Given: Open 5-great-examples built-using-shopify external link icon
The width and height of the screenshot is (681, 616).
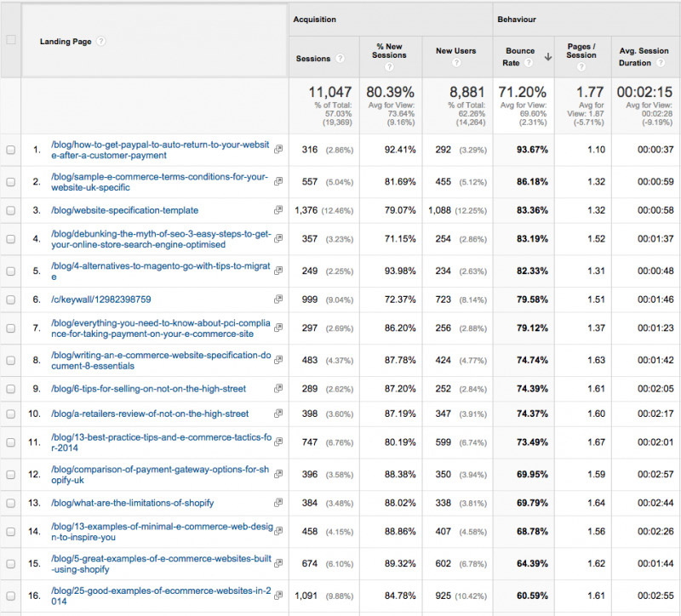Looking at the screenshot, I should pos(278,563).
